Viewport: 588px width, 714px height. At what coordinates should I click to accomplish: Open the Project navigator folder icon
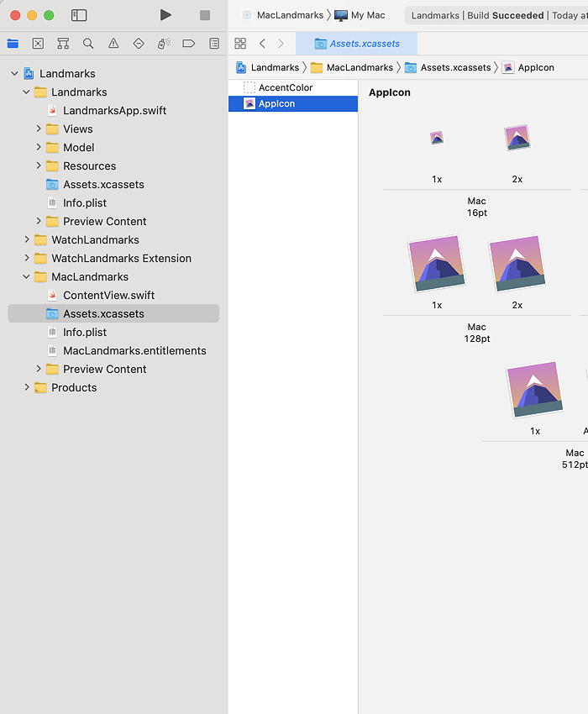coord(13,44)
